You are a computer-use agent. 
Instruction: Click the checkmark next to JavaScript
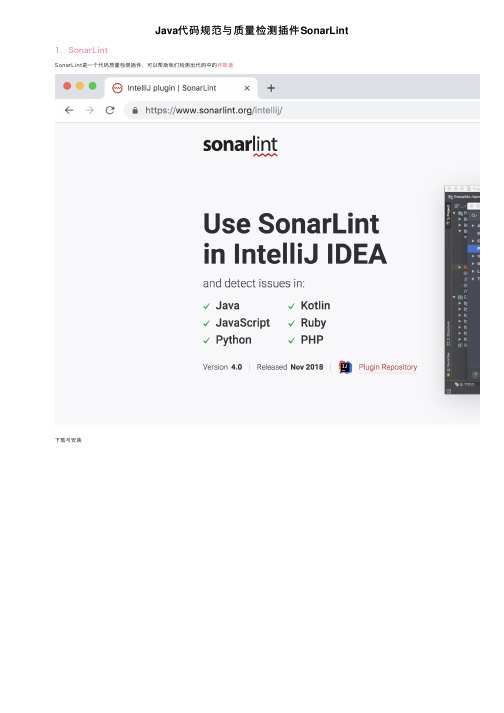pyautogui.click(x=207, y=323)
